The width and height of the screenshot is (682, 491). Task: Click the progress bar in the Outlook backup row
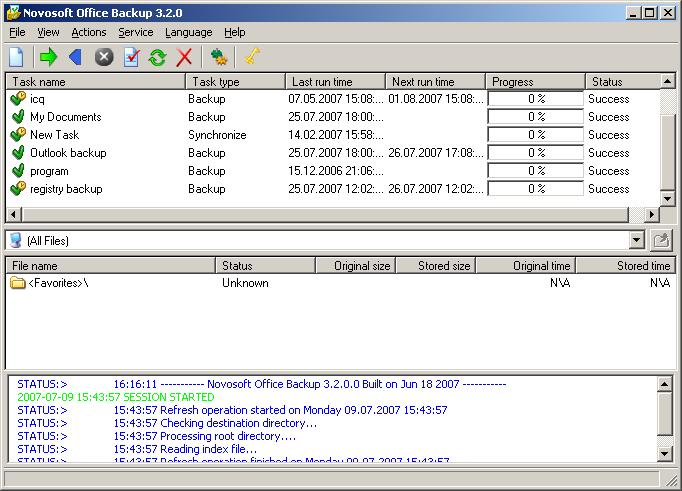point(535,153)
